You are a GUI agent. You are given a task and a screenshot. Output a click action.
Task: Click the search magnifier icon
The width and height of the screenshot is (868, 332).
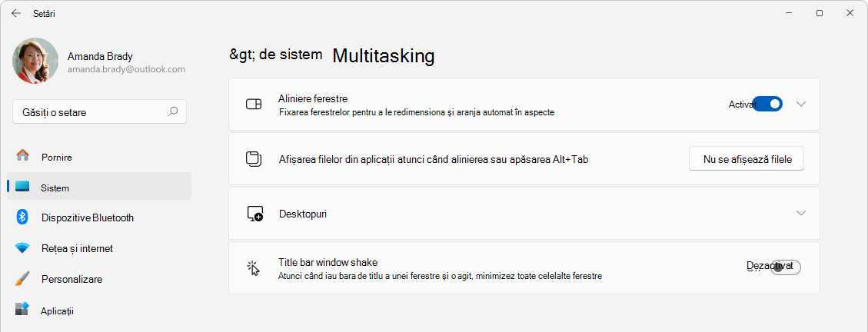[173, 112]
